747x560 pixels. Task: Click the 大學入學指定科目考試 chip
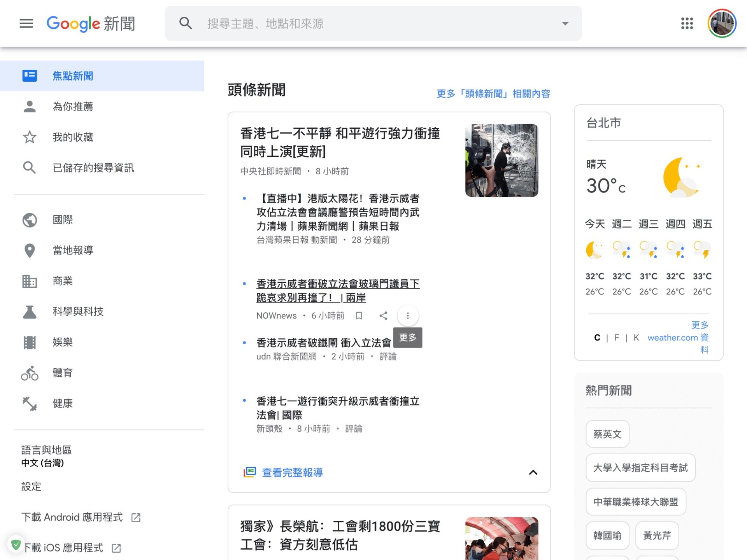(640, 468)
